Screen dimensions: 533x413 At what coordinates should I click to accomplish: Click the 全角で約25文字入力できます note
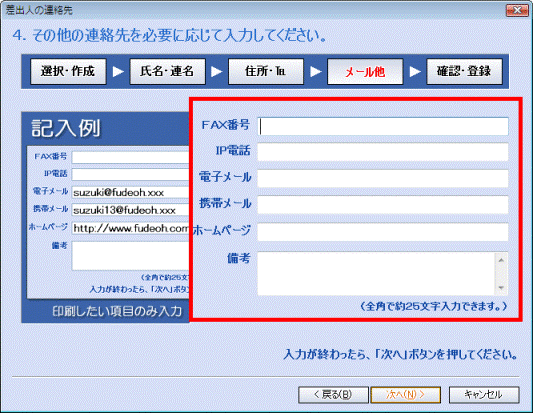(x=434, y=307)
